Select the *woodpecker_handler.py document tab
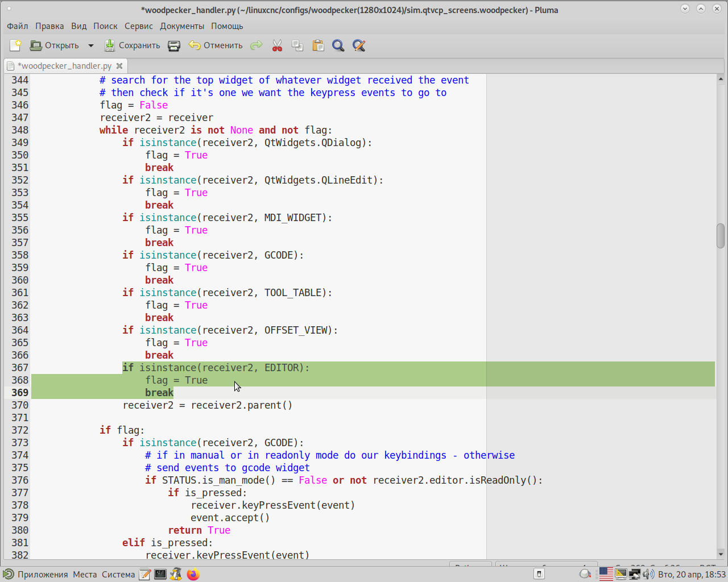 (x=65, y=66)
